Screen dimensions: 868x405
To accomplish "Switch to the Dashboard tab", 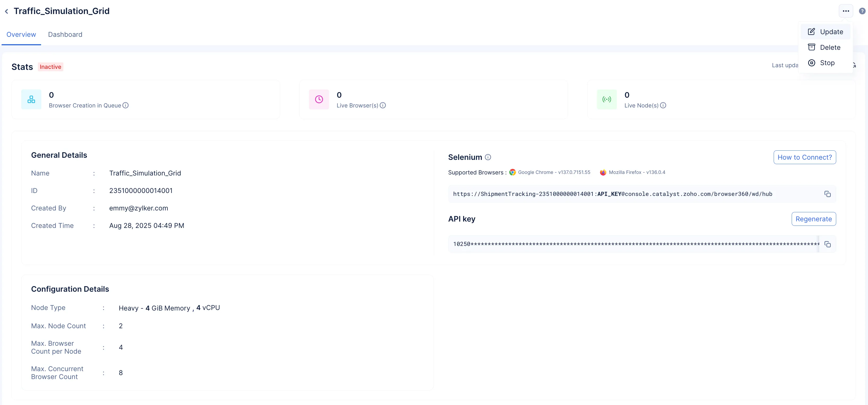I will 65,34.
